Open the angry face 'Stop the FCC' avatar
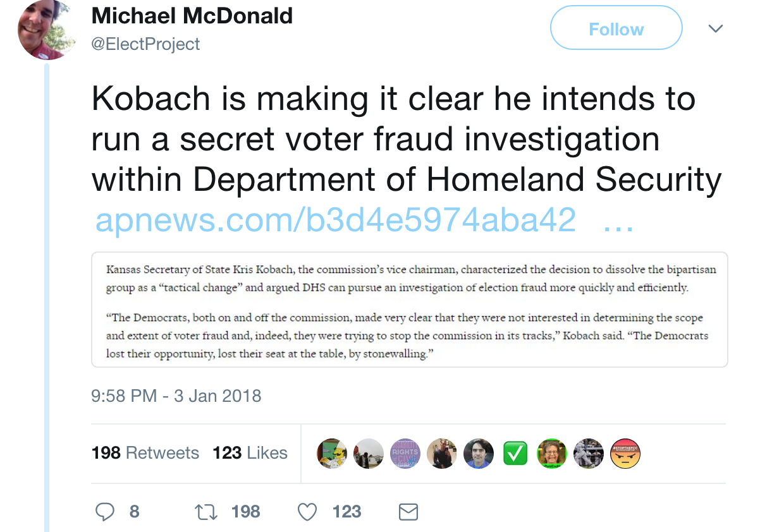 click(x=625, y=454)
